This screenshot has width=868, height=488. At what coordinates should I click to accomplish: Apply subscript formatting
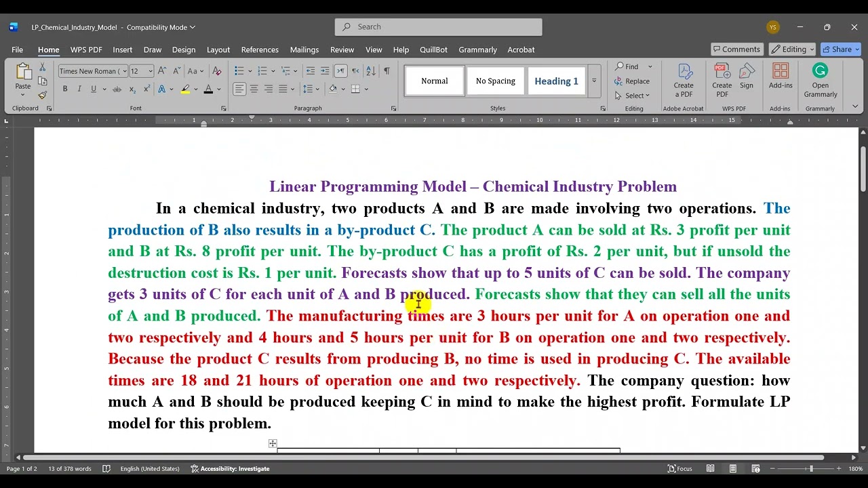(x=132, y=89)
